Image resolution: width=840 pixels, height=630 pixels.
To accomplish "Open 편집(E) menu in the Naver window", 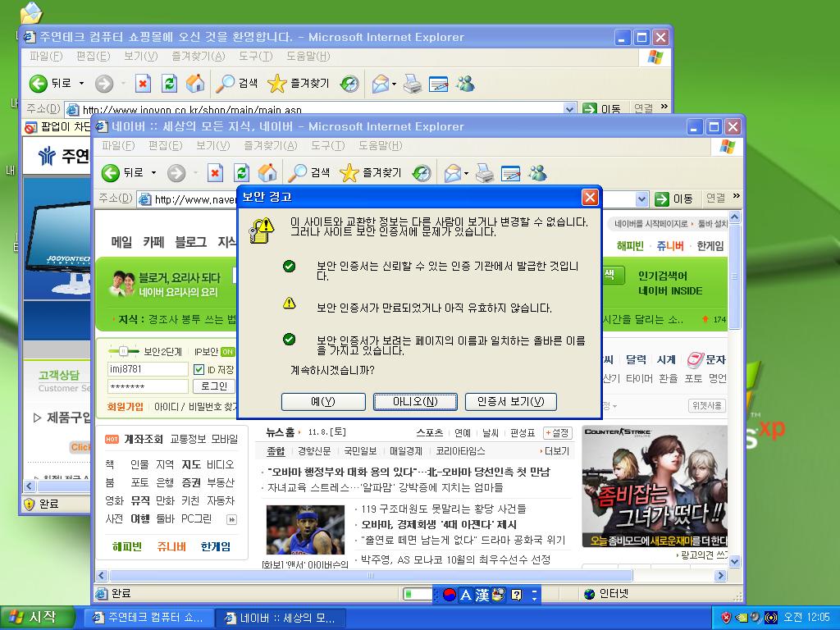I will pos(165,146).
